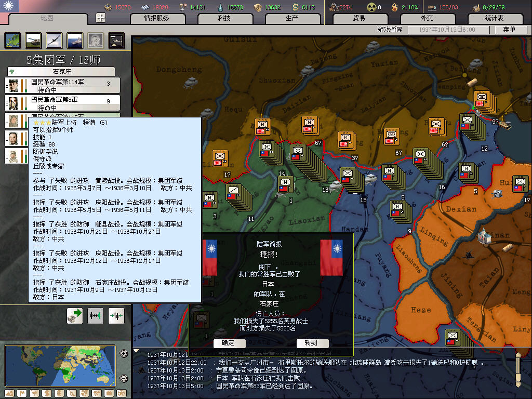
Task: Select the victory points star icon
Action: [x=122, y=393]
